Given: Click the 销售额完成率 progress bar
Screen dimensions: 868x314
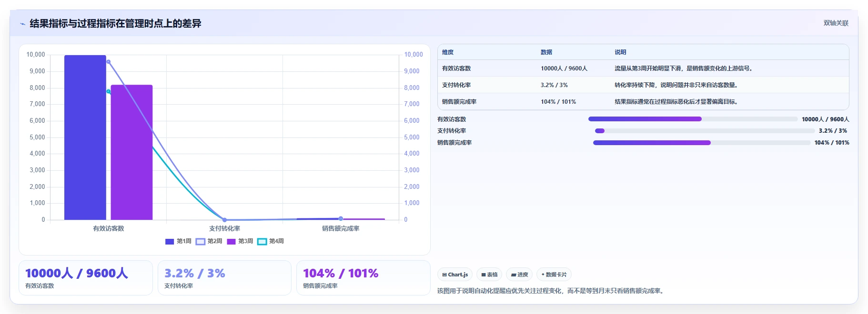Looking at the screenshot, I should 702,143.
